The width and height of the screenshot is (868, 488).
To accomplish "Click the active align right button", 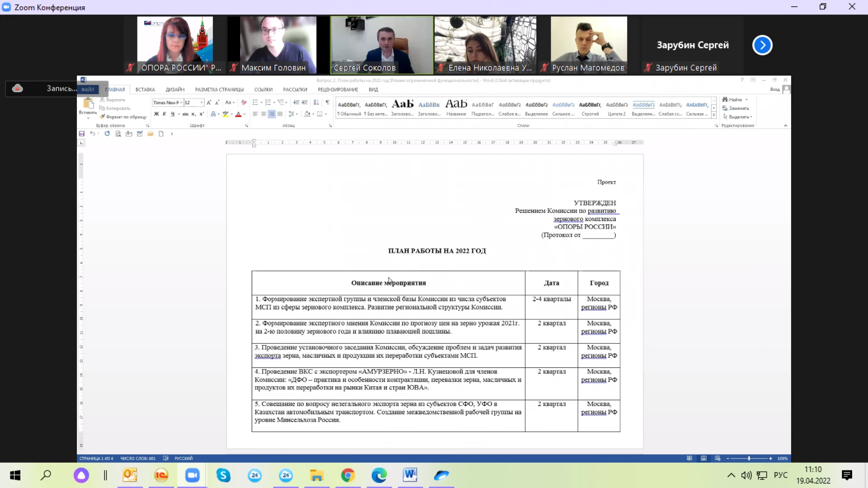I will coord(272,114).
